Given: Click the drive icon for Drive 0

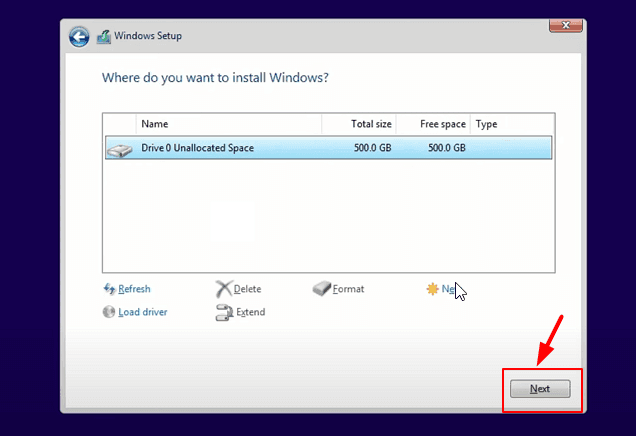Looking at the screenshot, I should 120,150.
